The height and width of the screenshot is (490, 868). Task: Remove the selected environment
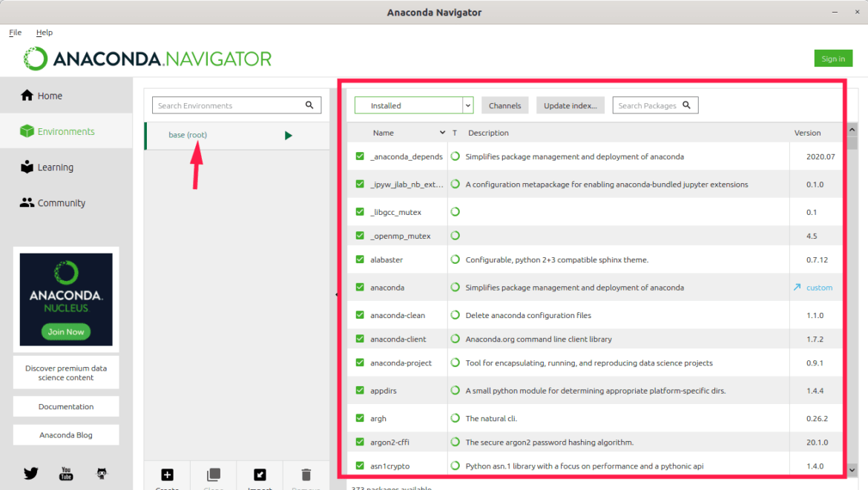[x=306, y=475]
